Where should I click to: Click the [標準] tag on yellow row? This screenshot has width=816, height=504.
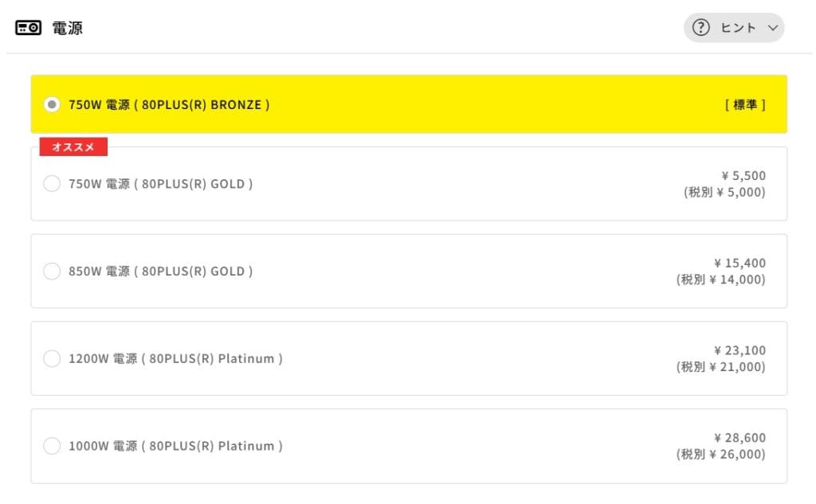coord(745,104)
